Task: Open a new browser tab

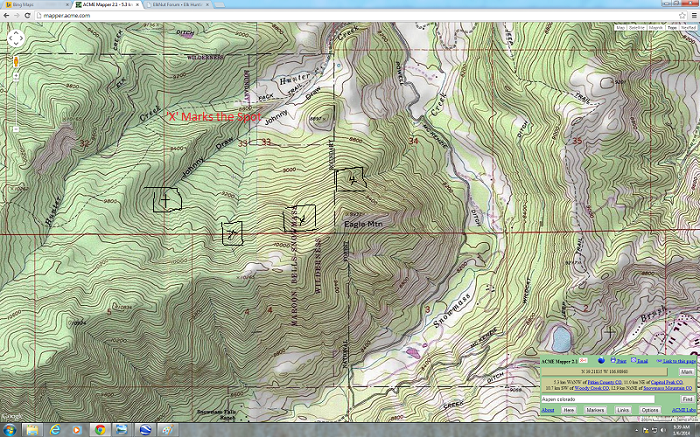Action: coord(219,5)
